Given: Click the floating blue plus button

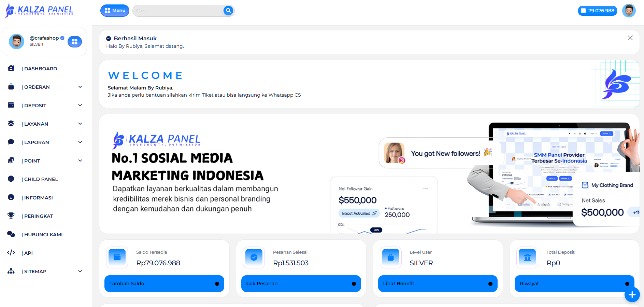Looking at the screenshot, I should pos(632,295).
